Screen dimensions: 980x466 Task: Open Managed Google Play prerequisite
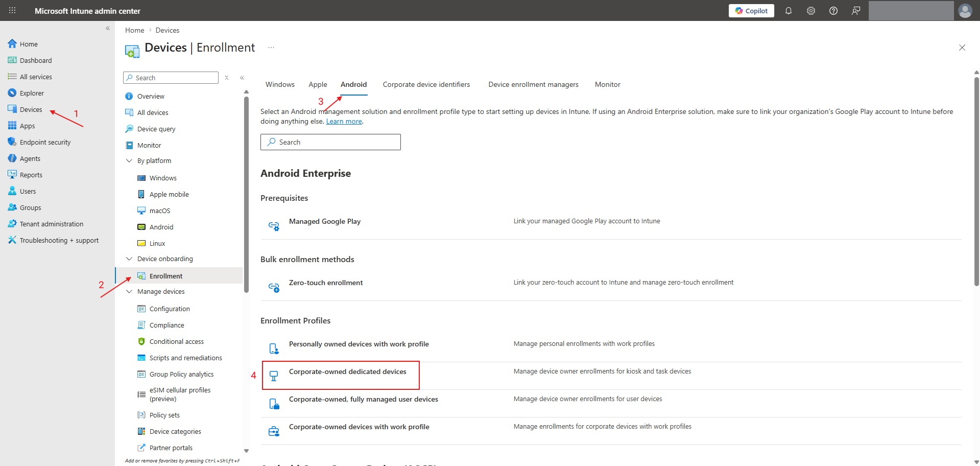325,221
